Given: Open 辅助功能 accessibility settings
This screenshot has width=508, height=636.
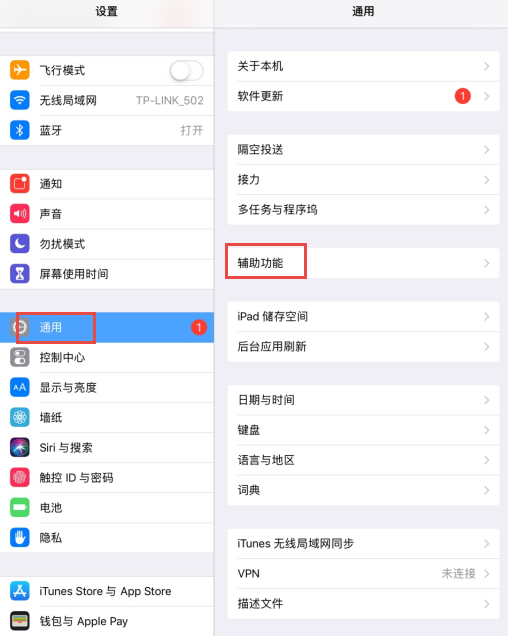Looking at the screenshot, I should pyautogui.click(x=363, y=263).
